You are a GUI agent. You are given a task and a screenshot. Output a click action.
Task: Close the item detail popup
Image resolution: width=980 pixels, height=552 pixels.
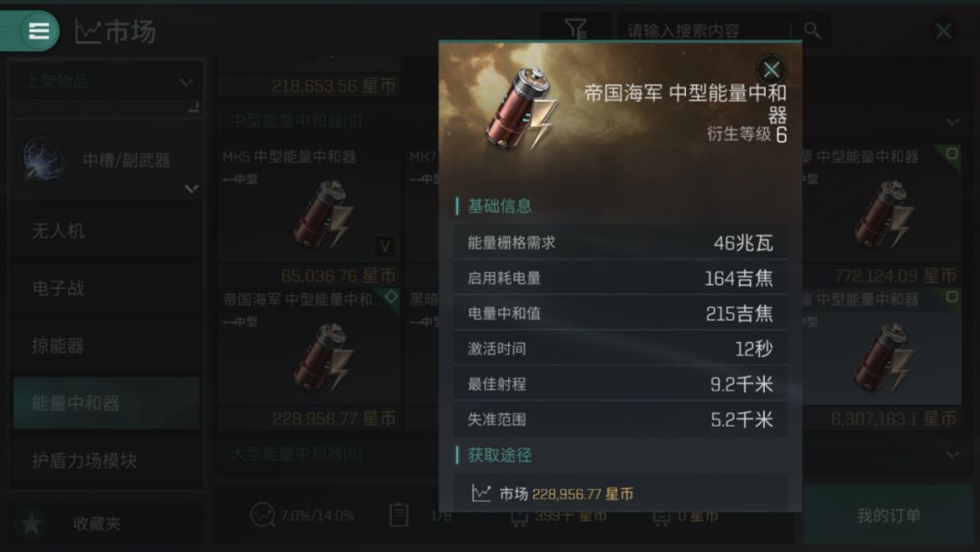click(x=771, y=69)
